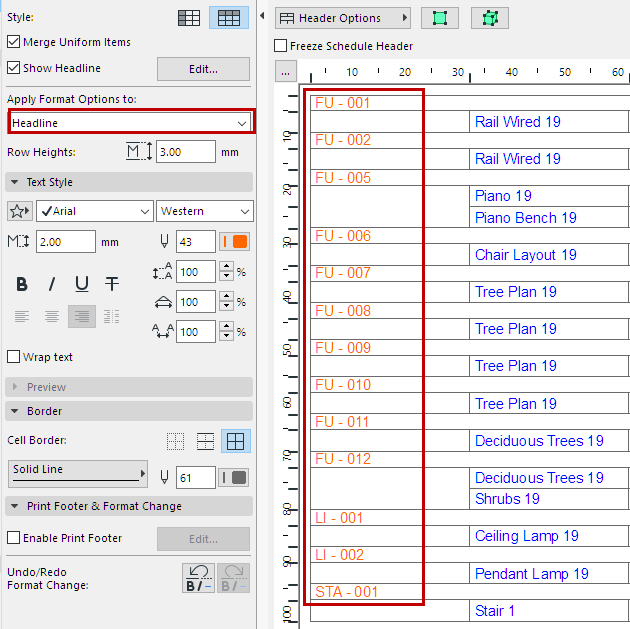
Task: Click the border pen number 61 field
Action: (196, 478)
